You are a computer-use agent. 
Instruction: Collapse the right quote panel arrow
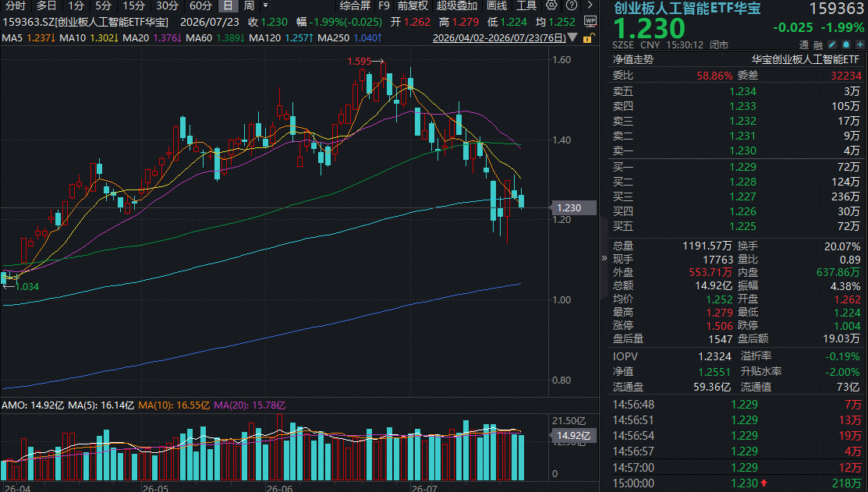(604, 258)
